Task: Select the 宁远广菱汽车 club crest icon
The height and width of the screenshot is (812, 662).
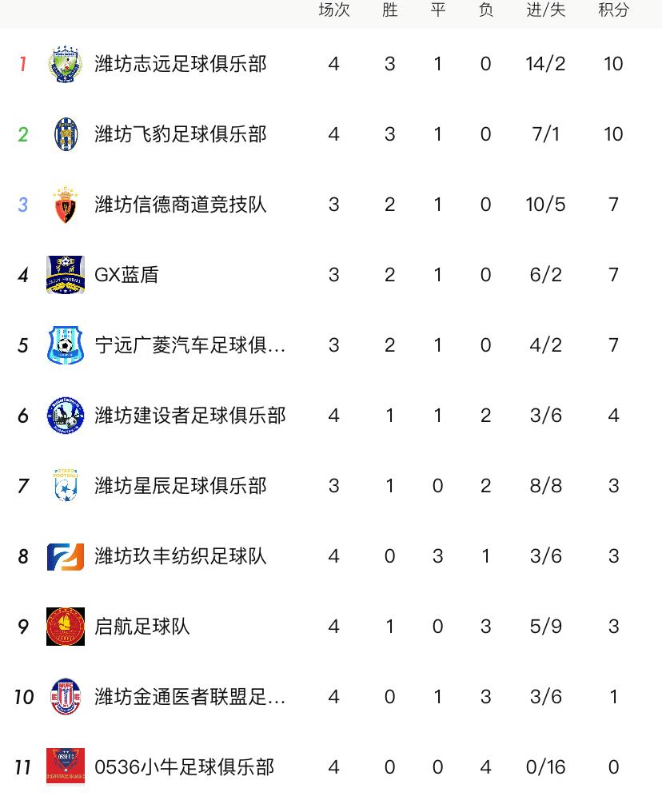Action: click(66, 345)
